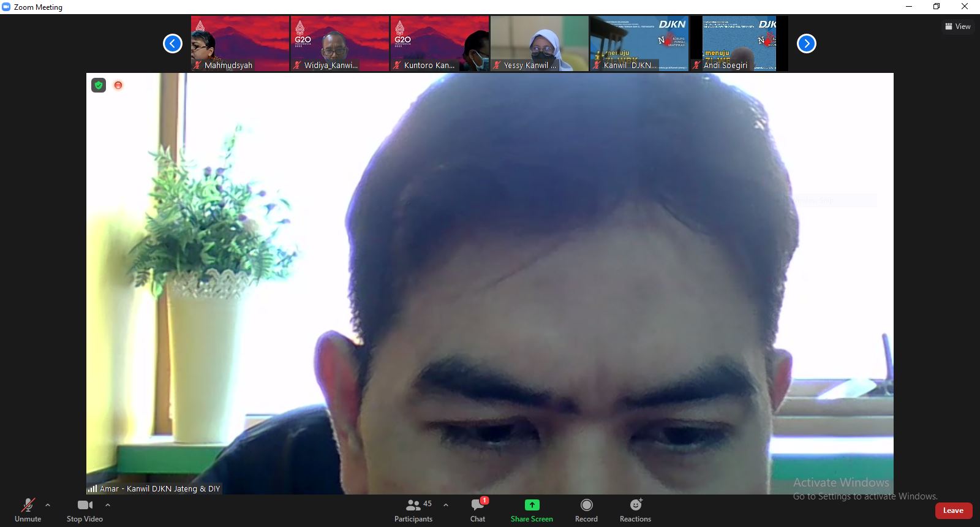Restore down the Zoom Meeting window
This screenshot has width=980, height=527.
[x=937, y=7]
